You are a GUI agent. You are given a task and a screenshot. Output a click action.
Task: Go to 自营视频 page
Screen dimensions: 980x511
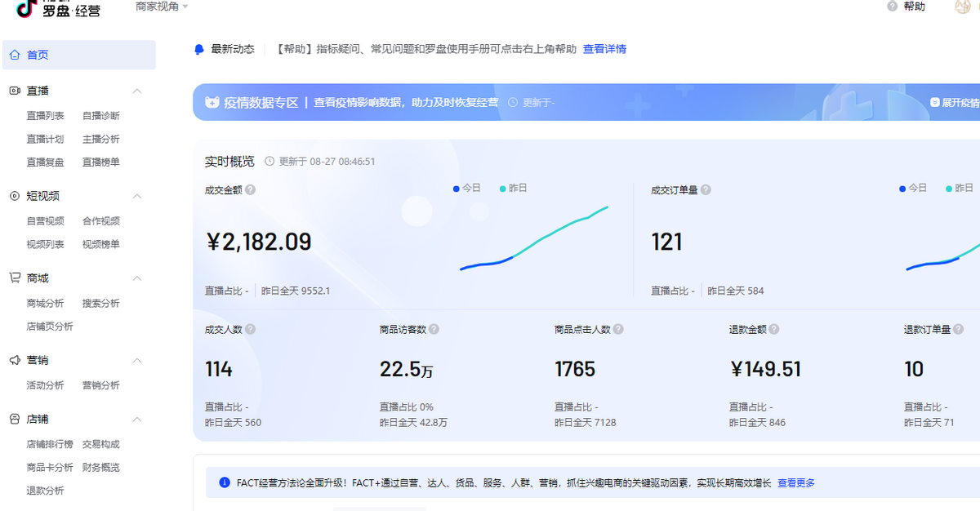click(x=45, y=221)
